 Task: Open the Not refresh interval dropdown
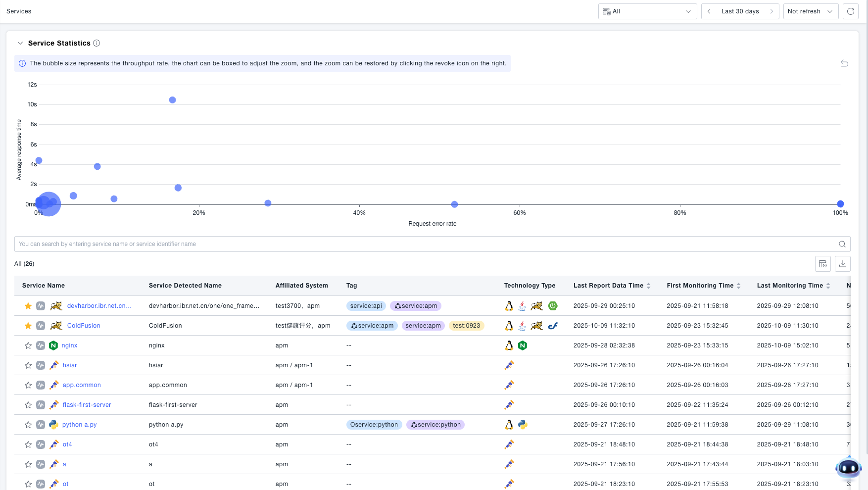pyautogui.click(x=810, y=11)
